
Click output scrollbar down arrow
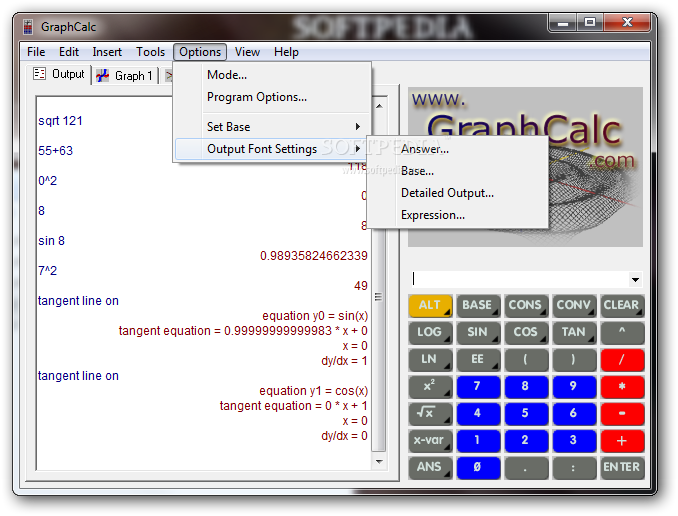pyautogui.click(x=379, y=462)
